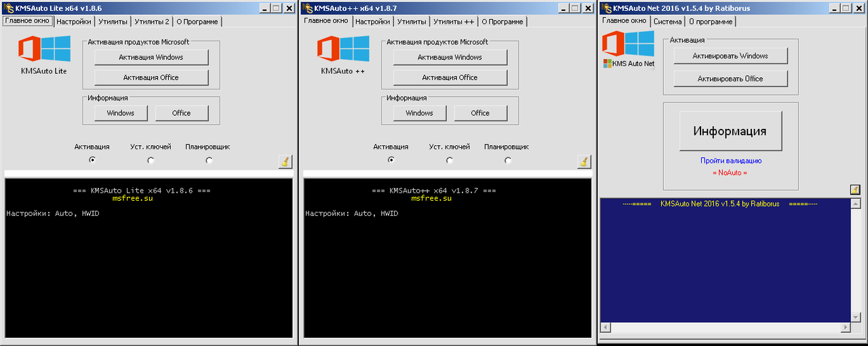868x346 pixels.
Task: Open Главное окно tab in KMSAuto++
Action: pos(326,21)
